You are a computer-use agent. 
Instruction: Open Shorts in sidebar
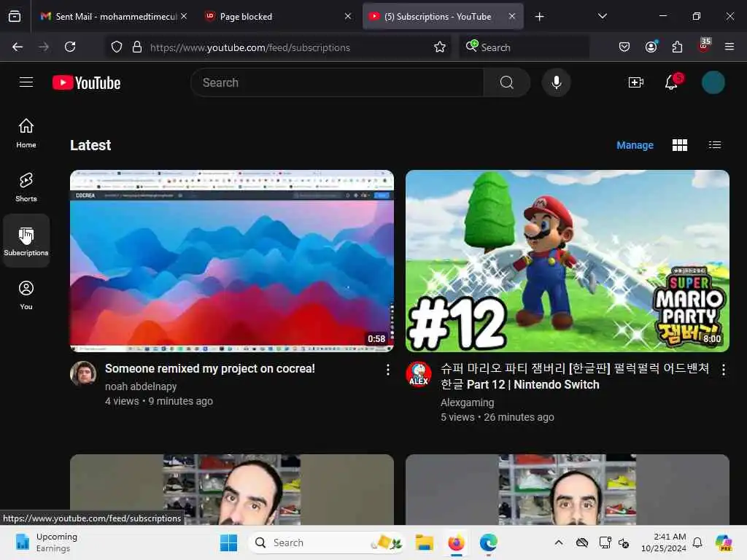26,187
